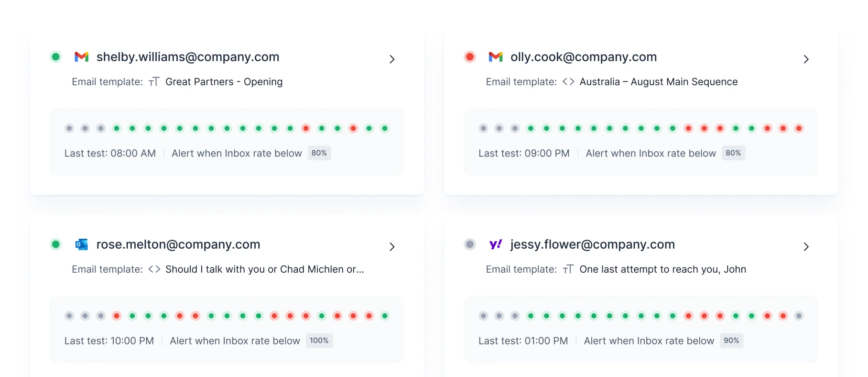The image size is (868, 377).
Task: Open the jessy.flower@company.com card chevron
Action: [x=806, y=247]
